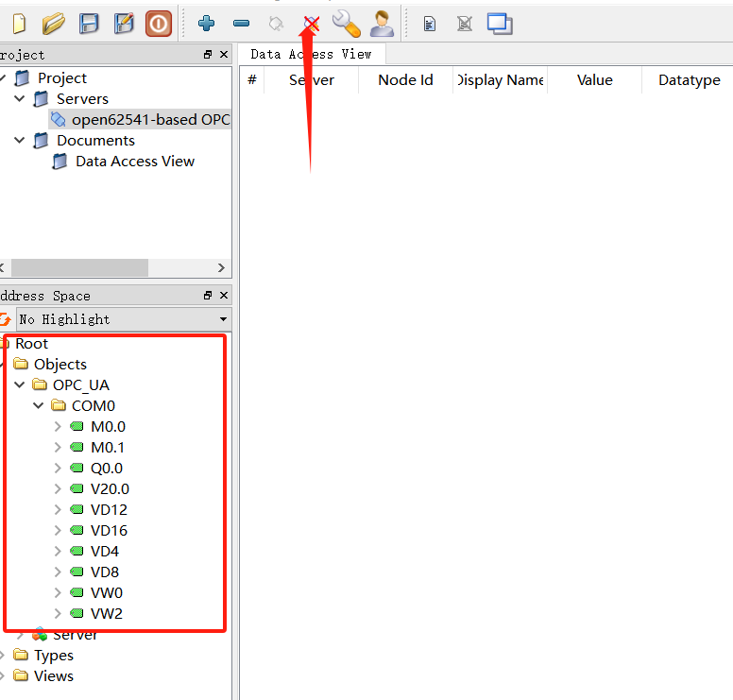Remove server with blue minus icon
Screen dimensions: 733x700
(241, 23)
